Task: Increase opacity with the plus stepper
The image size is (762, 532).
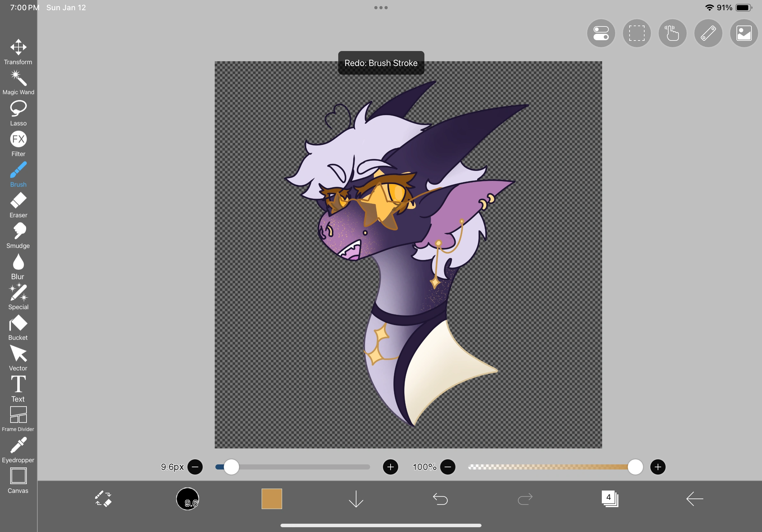Action: point(658,467)
